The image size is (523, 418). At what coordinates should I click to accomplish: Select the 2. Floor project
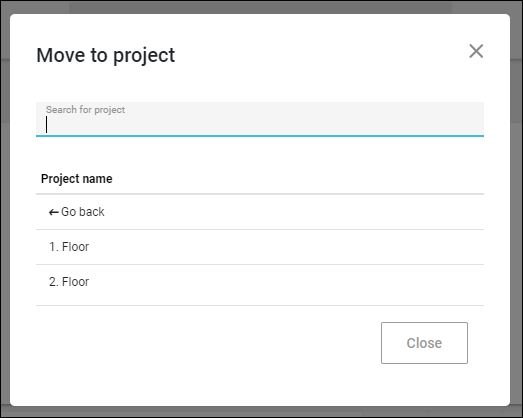(260, 282)
